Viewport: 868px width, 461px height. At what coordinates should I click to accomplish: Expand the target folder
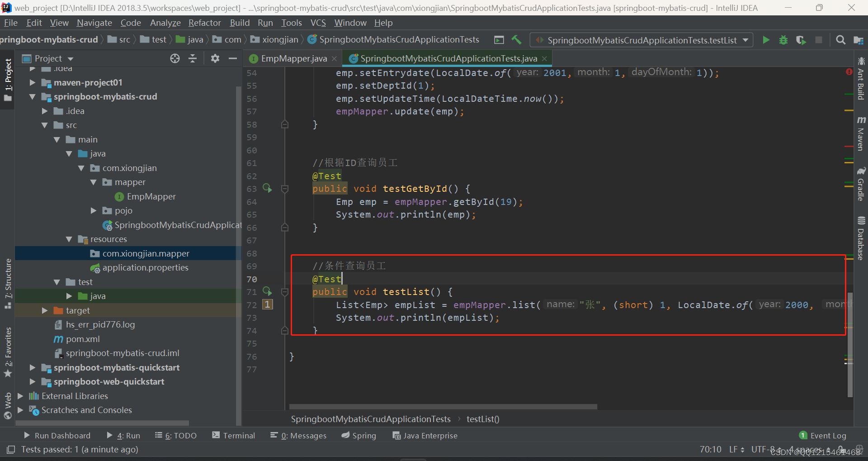[x=44, y=310]
